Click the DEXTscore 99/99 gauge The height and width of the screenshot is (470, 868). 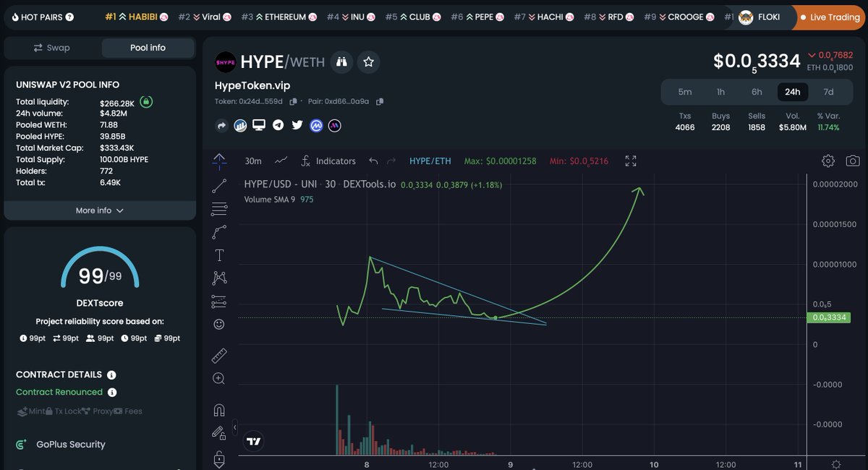pyautogui.click(x=100, y=268)
